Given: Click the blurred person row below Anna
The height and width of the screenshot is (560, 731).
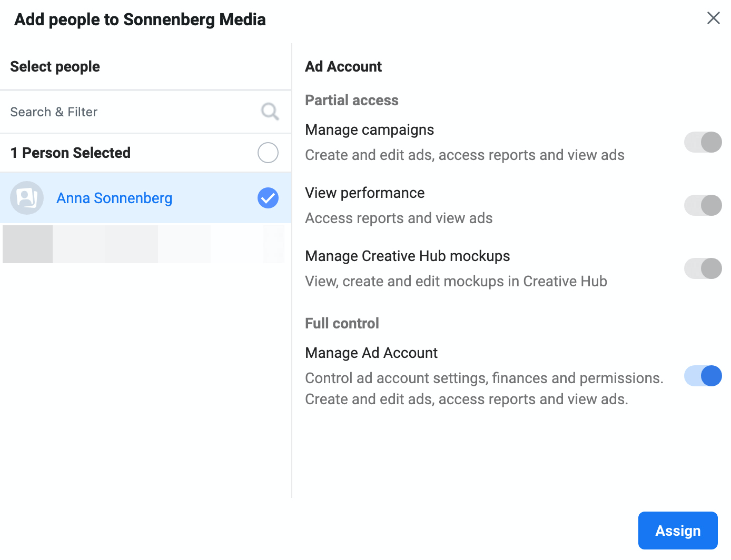Looking at the screenshot, I should [x=143, y=244].
